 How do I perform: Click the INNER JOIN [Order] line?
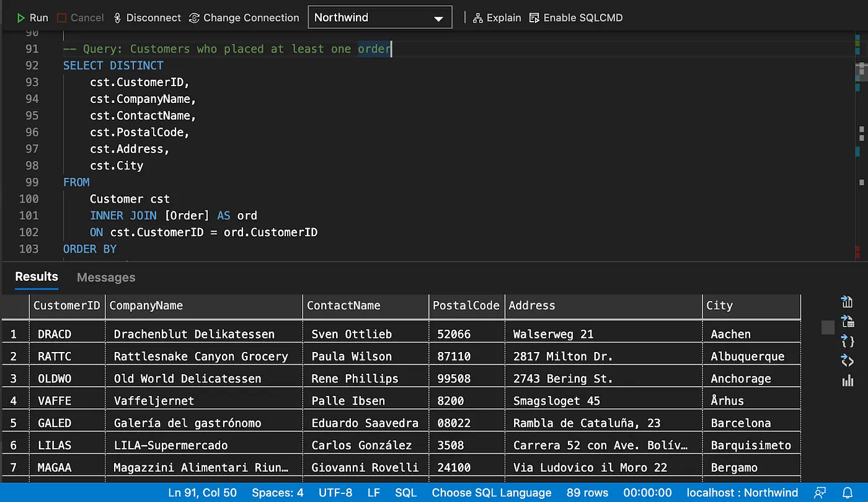tap(174, 216)
